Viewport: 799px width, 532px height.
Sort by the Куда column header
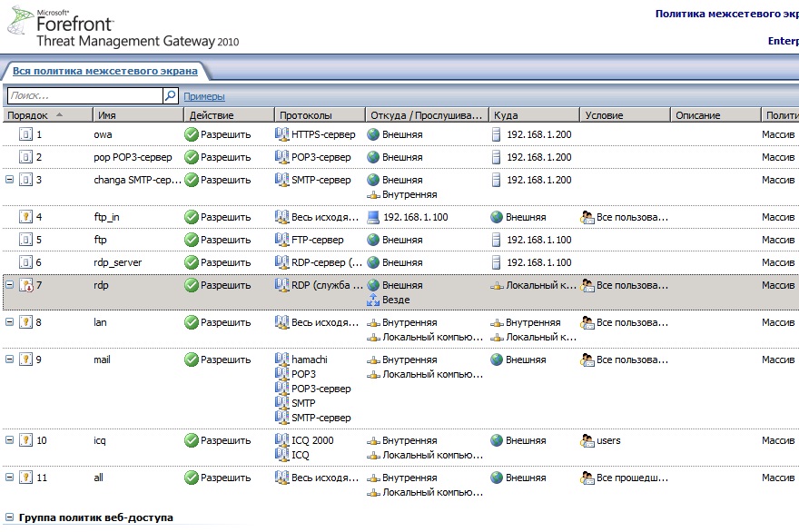tap(534, 115)
